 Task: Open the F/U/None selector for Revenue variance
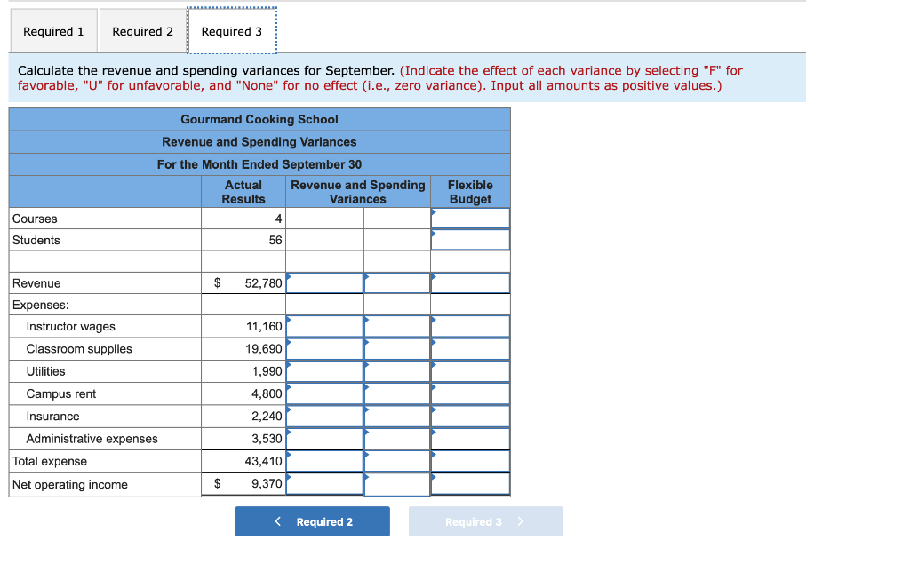coord(396,282)
